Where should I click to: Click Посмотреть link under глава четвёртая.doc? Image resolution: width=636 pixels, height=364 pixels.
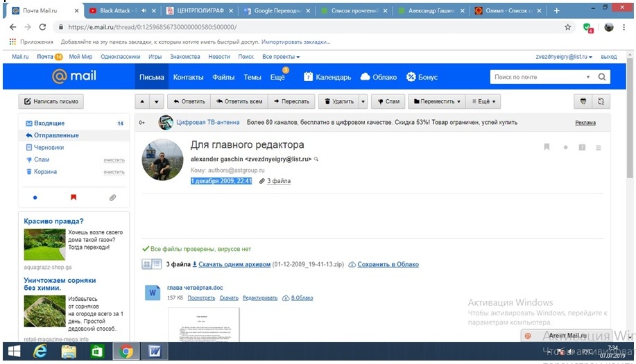click(201, 298)
